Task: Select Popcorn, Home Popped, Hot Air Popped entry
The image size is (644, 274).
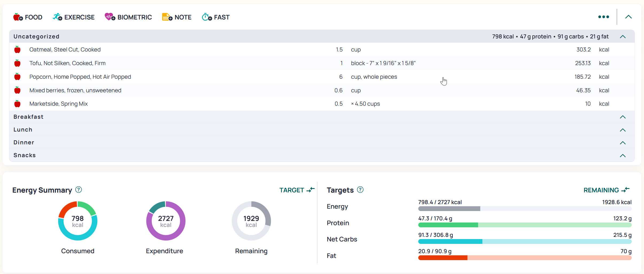Action: tap(322, 77)
